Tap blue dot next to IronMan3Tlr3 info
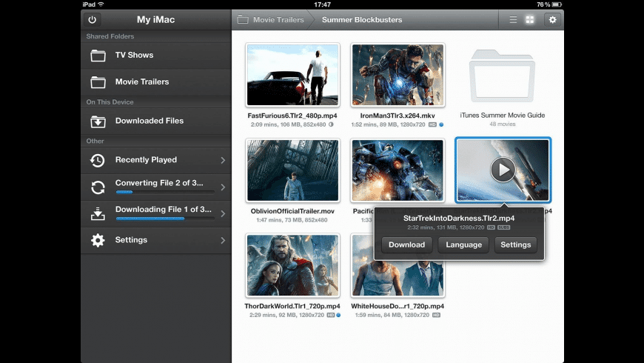Screen dimensions: 644x363 pos(441,124)
